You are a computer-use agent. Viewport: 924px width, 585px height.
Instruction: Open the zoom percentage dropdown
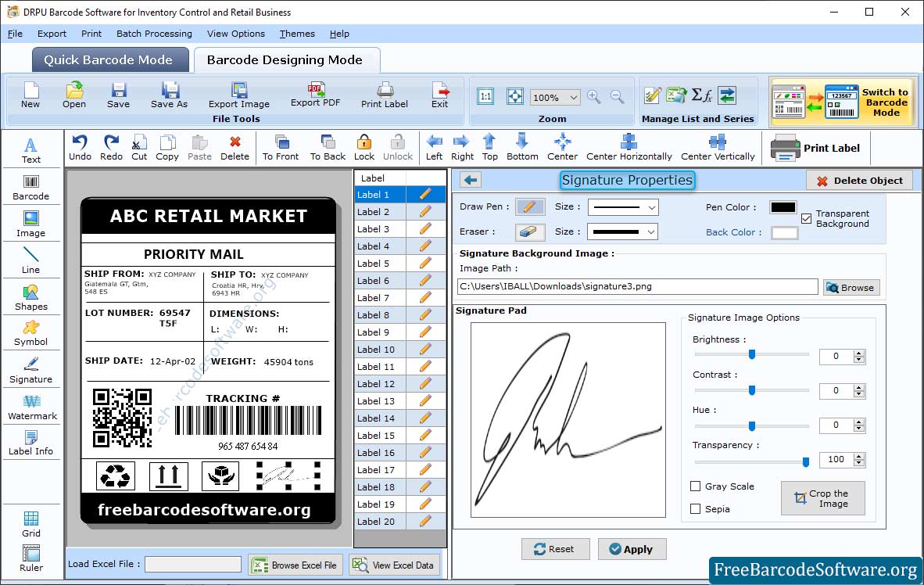coord(573,97)
